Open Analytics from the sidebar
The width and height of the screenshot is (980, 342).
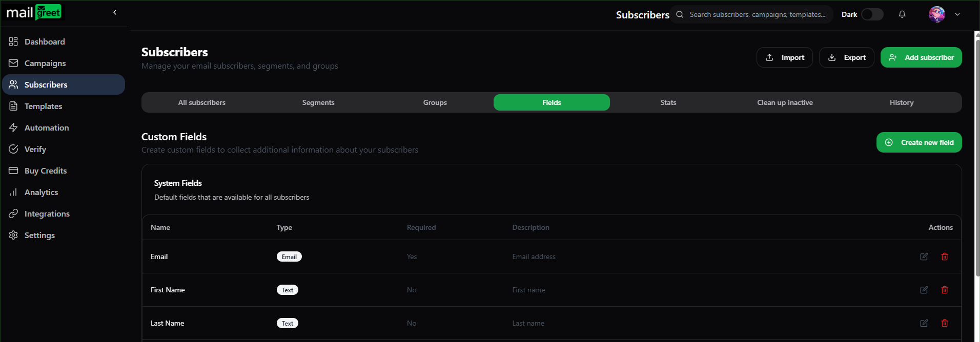pos(64,192)
